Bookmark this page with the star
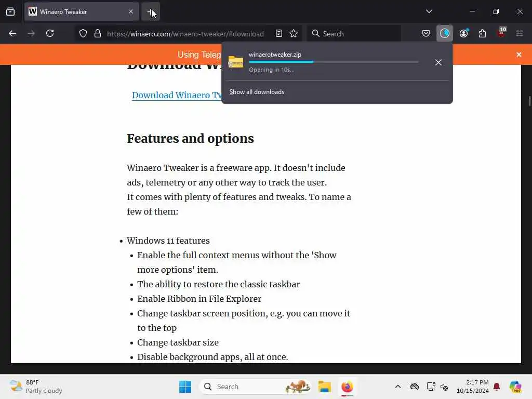Screen dimensions: 532x399 tap(294, 34)
